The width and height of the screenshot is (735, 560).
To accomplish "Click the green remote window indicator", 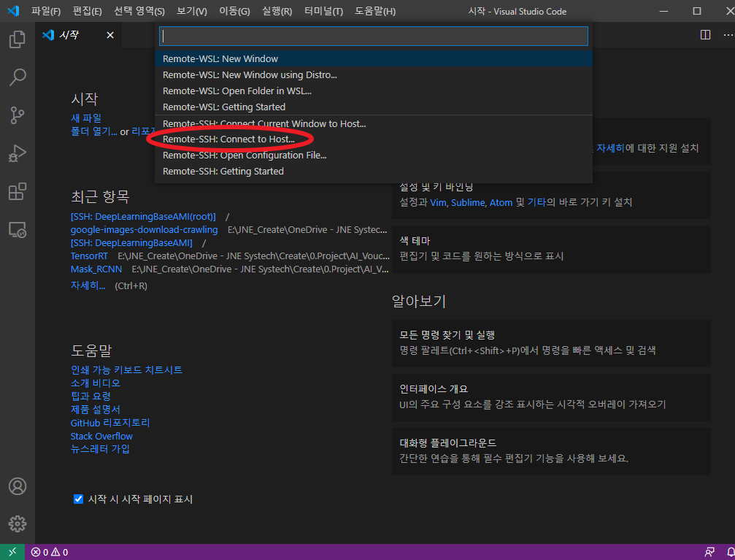I will point(12,552).
